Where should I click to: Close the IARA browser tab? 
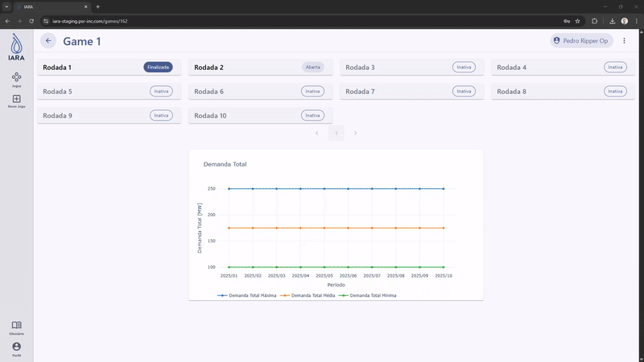point(86,6)
